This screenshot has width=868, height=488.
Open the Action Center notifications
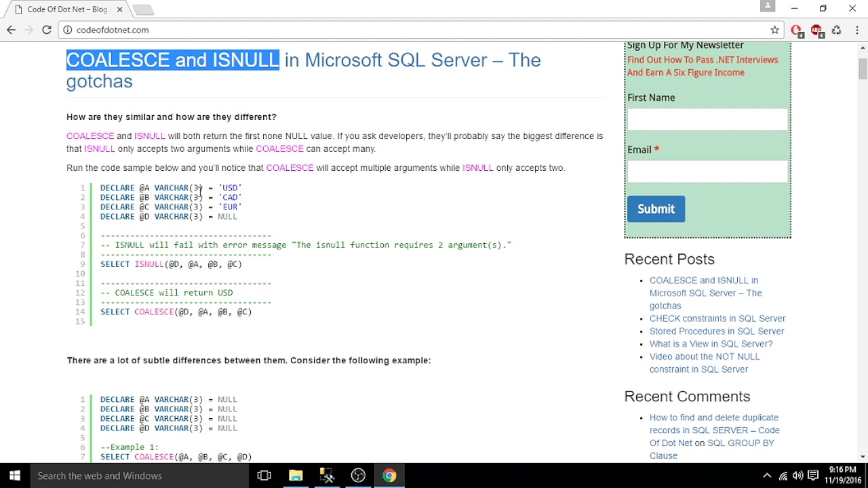813,476
